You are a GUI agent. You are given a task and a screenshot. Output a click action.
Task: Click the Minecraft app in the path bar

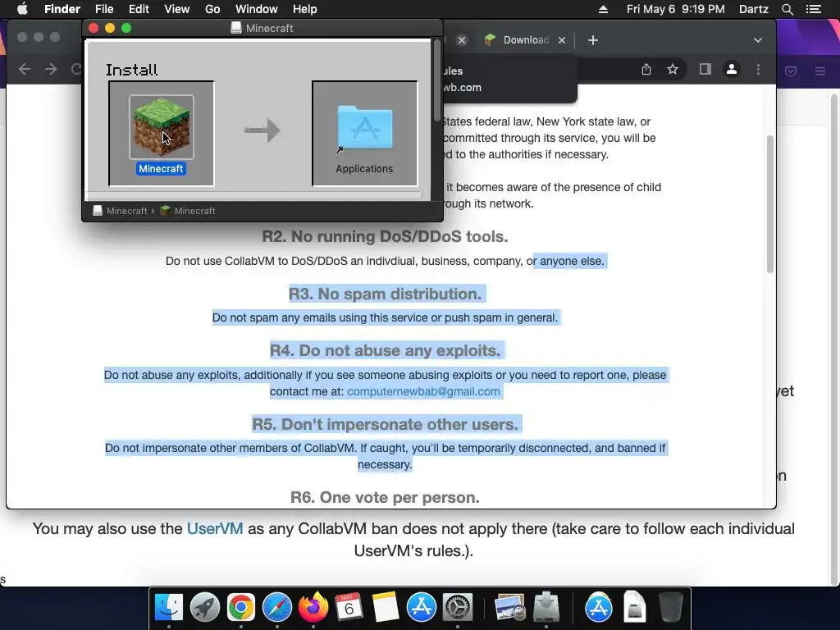(x=188, y=211)
